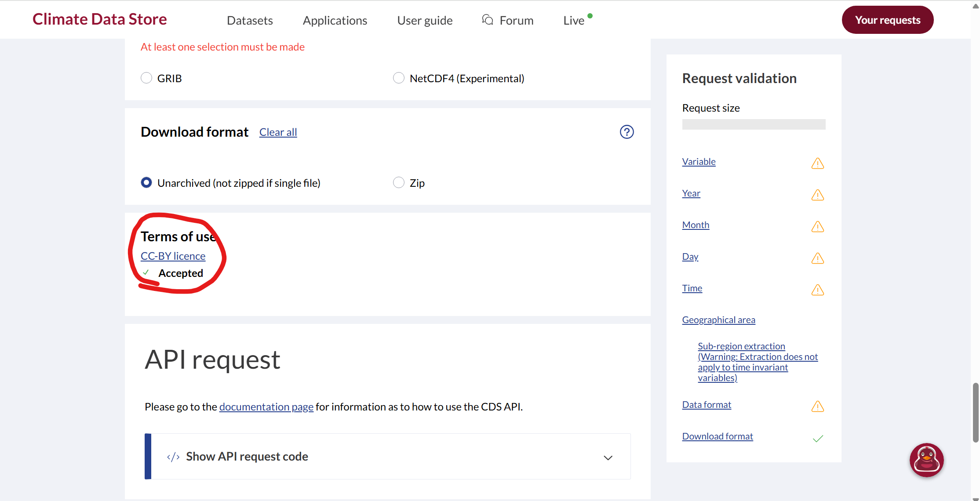Expand Show API request code section
This screenshot has height=501, width=980.
coord(247,457)
